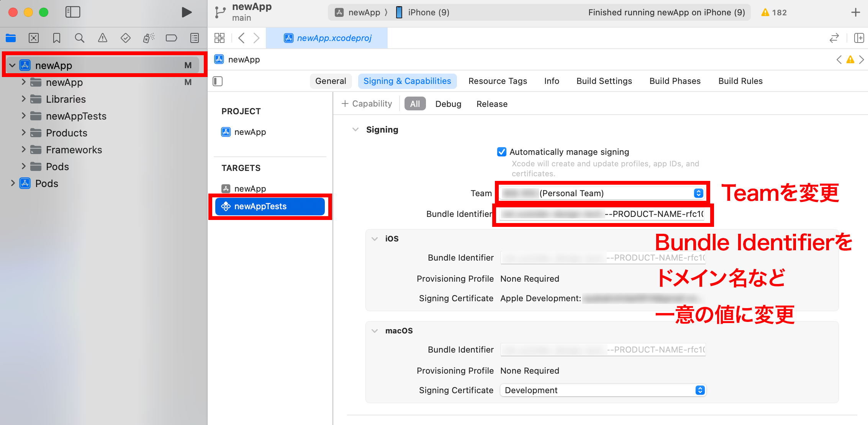Screen dimensions: 868x425
Task: Open the Debug navigator spray-can icon
Action: 149,38
